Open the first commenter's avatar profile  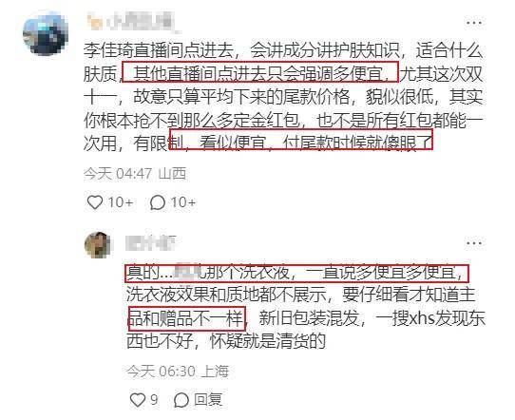point(46,32)
